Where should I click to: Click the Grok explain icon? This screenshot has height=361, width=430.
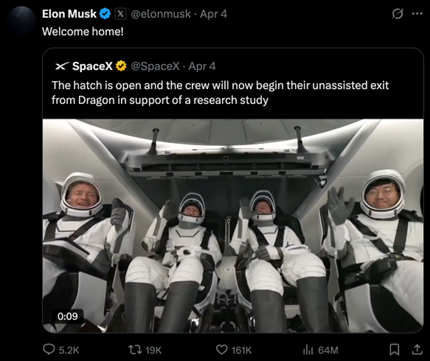tap(397, 14)
